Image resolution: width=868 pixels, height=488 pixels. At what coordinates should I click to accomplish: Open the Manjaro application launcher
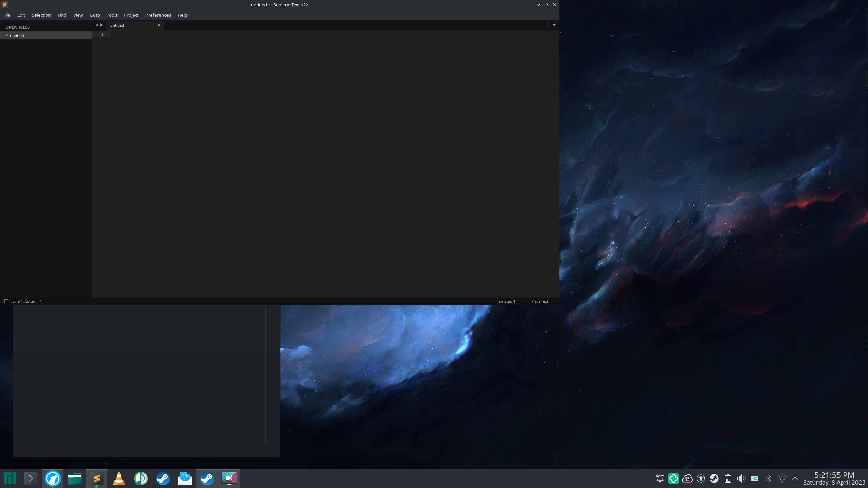(10, 479)
